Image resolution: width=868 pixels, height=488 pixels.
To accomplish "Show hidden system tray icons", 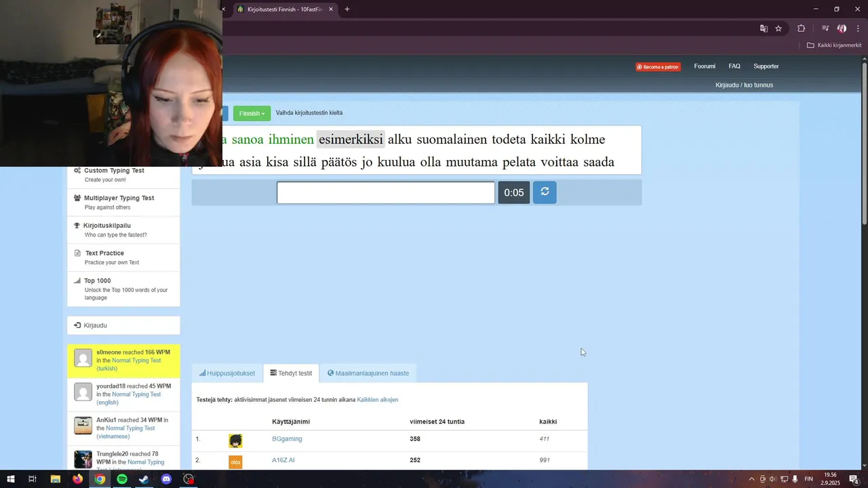I will tap(751, 479).
